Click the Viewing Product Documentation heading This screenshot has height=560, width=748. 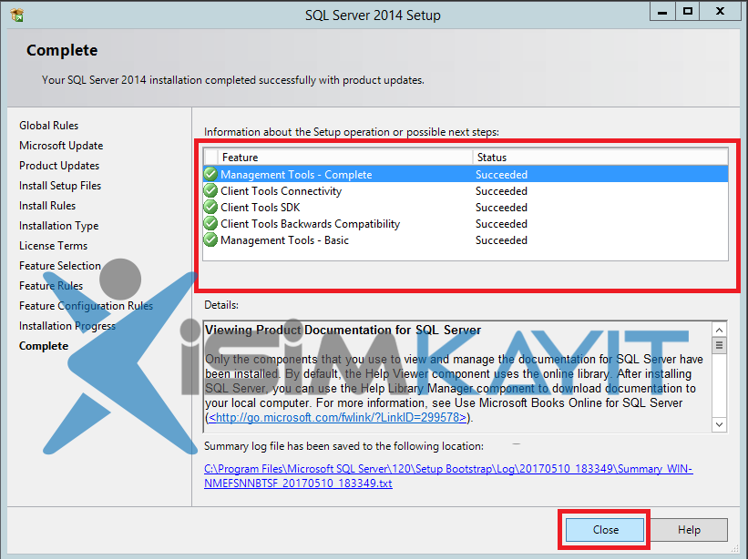(x=343, y=330)
